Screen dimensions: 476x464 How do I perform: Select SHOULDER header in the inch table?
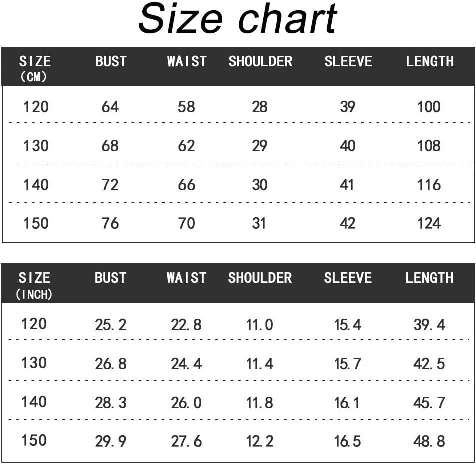click(x=260, y=278)
